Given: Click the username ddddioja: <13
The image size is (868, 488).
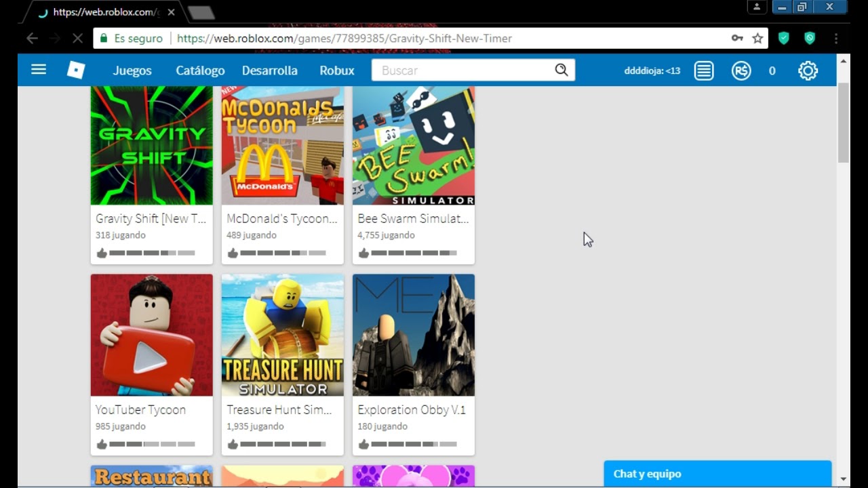Looking at the screenshot, I should [x=652, y=70].
